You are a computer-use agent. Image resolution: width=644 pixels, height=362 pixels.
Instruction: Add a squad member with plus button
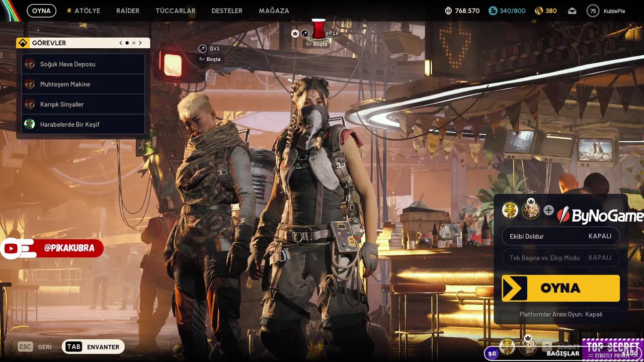pyautogui.click(x=548, y=210)
